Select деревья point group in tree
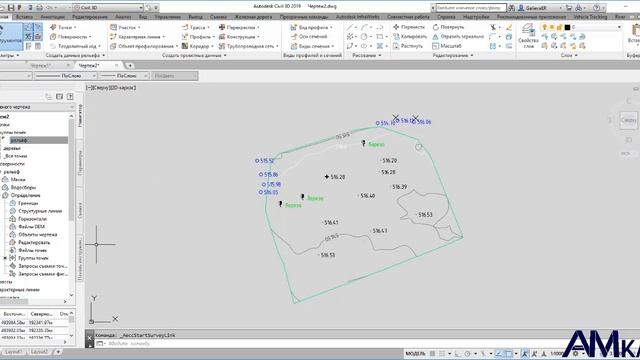Viewport: 640px width, 360px height. click(x=12, y=148)
